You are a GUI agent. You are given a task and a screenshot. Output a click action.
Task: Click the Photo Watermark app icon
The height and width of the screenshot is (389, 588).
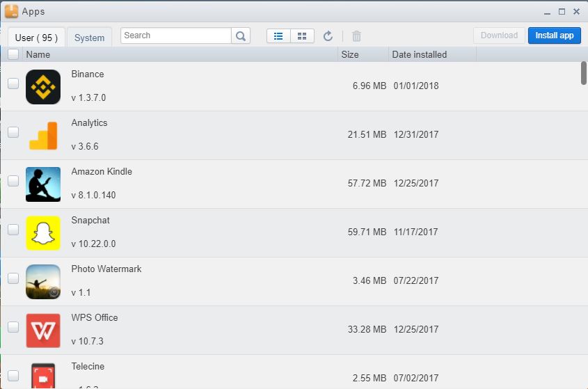(43, 282)
